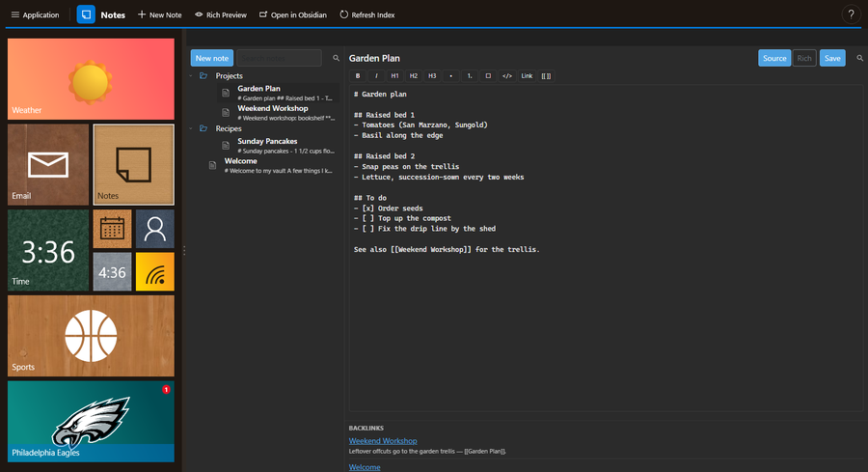
Task: Click the '[x] Order seeds' line
Action: coord(388,208)
